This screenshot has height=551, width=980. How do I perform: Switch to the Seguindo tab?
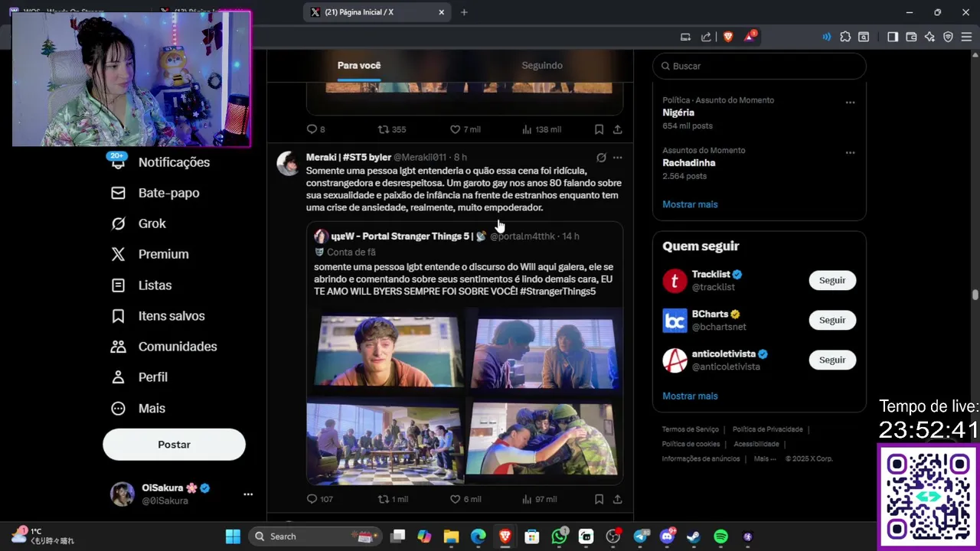click(542, 65)
